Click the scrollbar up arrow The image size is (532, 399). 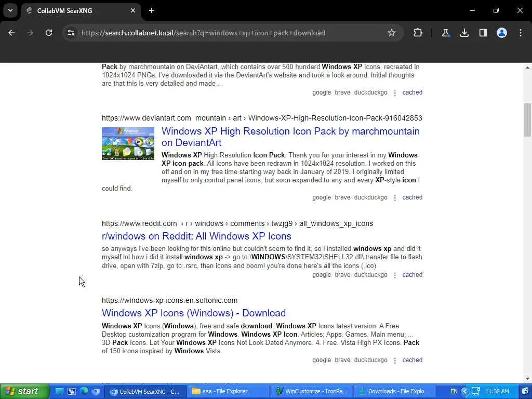pos(527,68)
